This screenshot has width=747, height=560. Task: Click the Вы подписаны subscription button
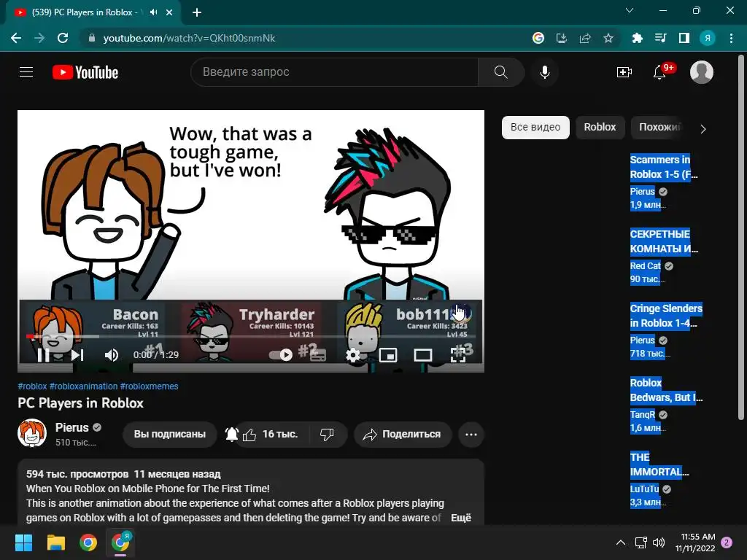(169, 435)
